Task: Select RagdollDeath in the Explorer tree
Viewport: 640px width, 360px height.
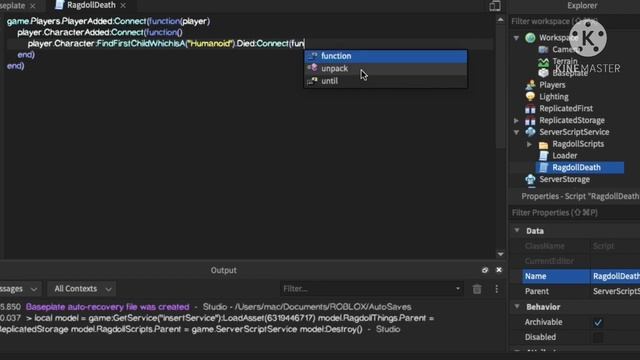Action: tap(576, 167)
